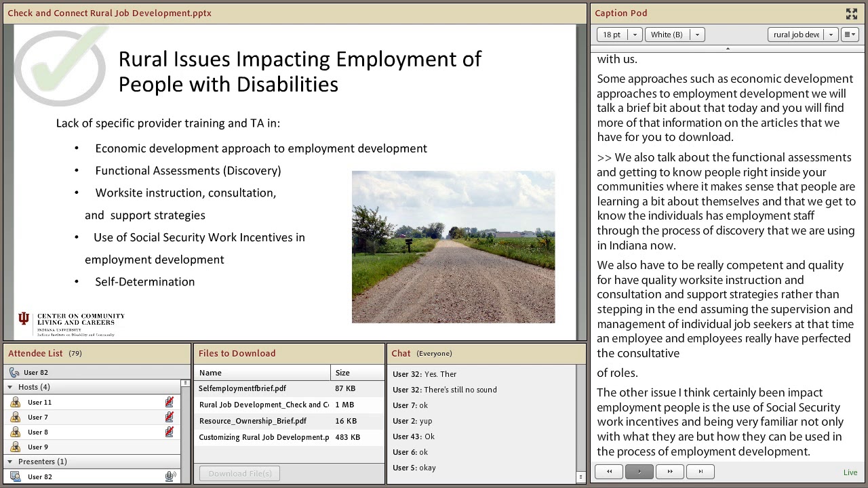Image resolution: width=868 pixels, height=488 pixels.
Task: Click the slide title Rural Issues Impacting Employment
Action: coord(300,71)
